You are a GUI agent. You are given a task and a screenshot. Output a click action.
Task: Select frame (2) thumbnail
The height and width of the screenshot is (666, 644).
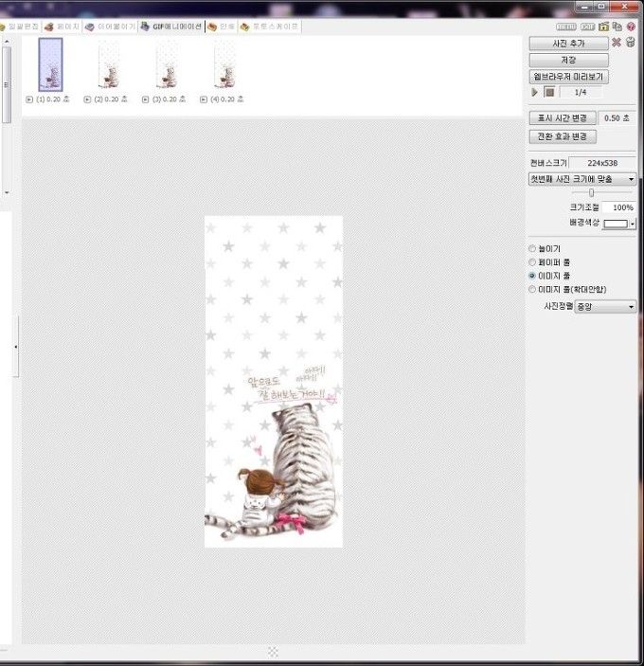pos(109,64)
